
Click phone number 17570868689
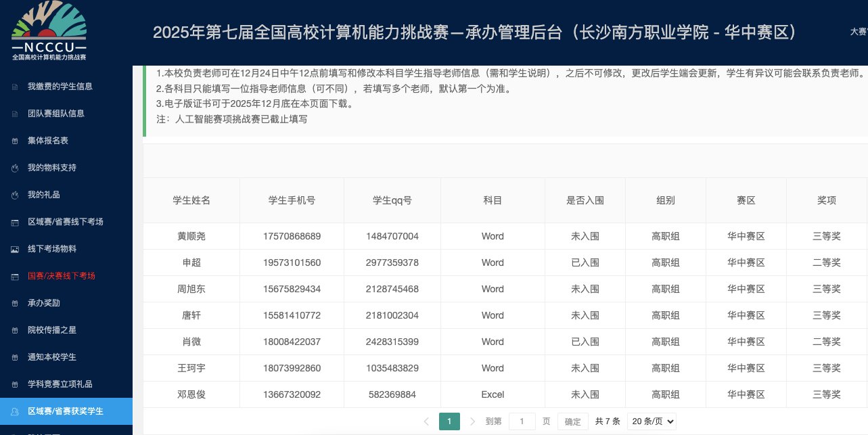(292, 236)
